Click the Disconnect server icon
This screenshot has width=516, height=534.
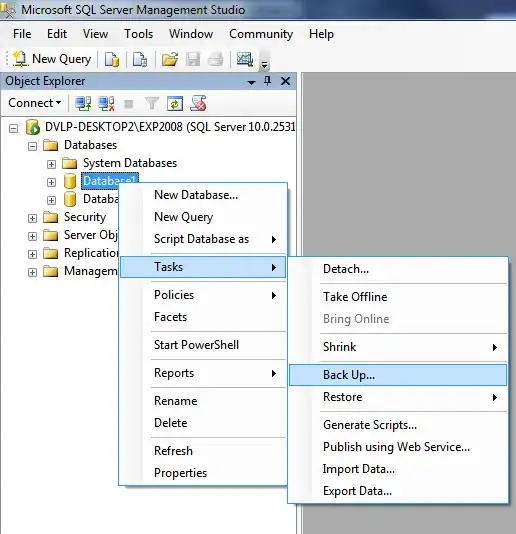(106, 103)
